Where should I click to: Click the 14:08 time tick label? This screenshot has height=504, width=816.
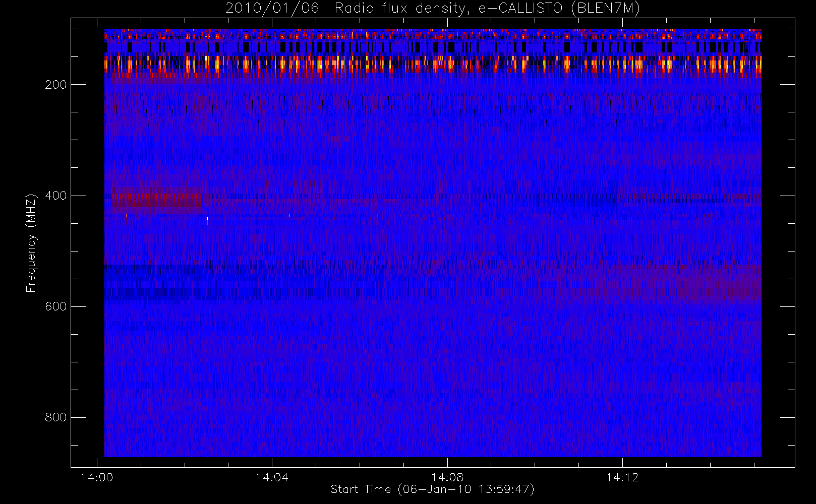coord(447,477)
